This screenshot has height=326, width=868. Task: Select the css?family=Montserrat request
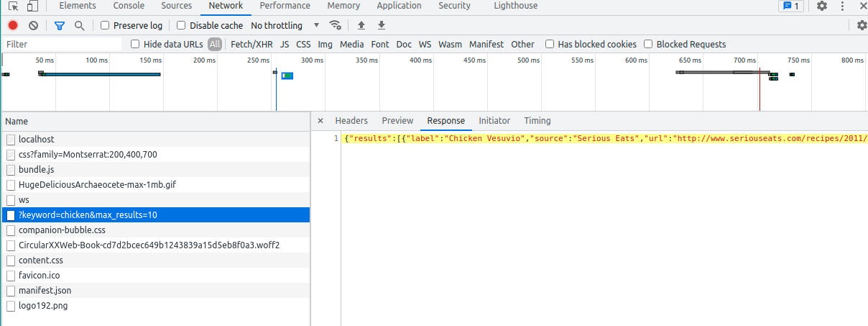[156, 155]
